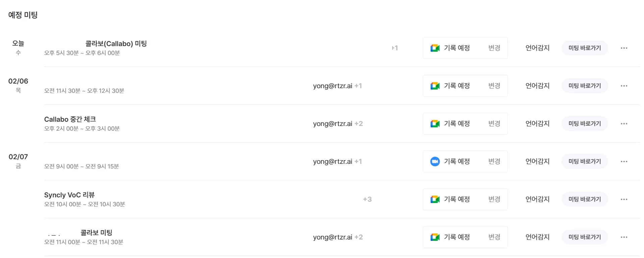This screenshot has width=644, height=258.
Task: Open 언어감지 selector for the 11 AM 콜라보 미팅
Action: (537, 237)
